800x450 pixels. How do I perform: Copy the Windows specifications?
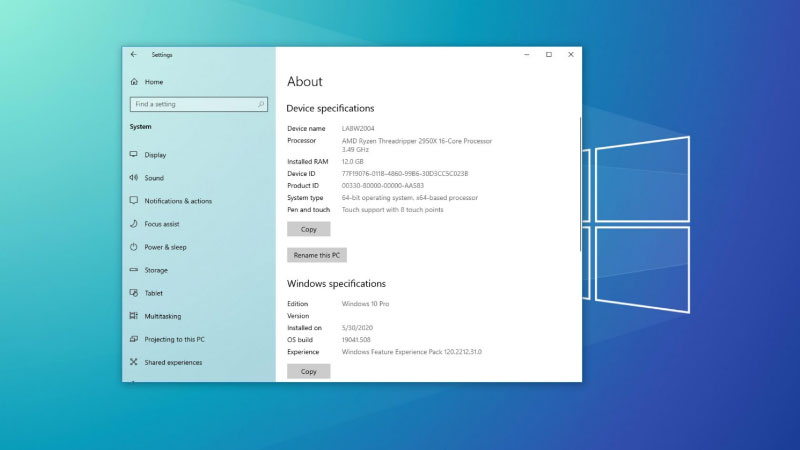click(x=308, y=371)
